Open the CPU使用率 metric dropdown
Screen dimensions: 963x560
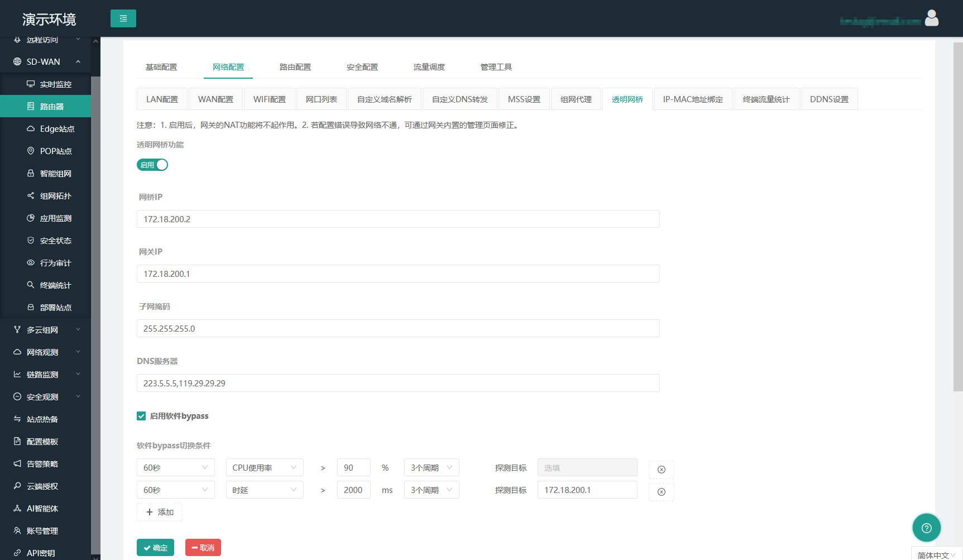[x=265, y=467]
